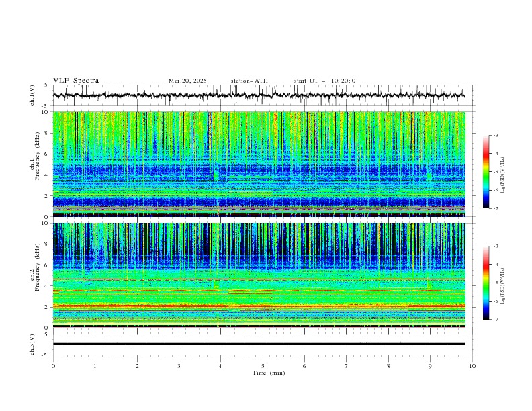Click the ch.1 frequency tick label '4'
The height and width of the screenshot is (411, 532).
[x=46, y=175]
